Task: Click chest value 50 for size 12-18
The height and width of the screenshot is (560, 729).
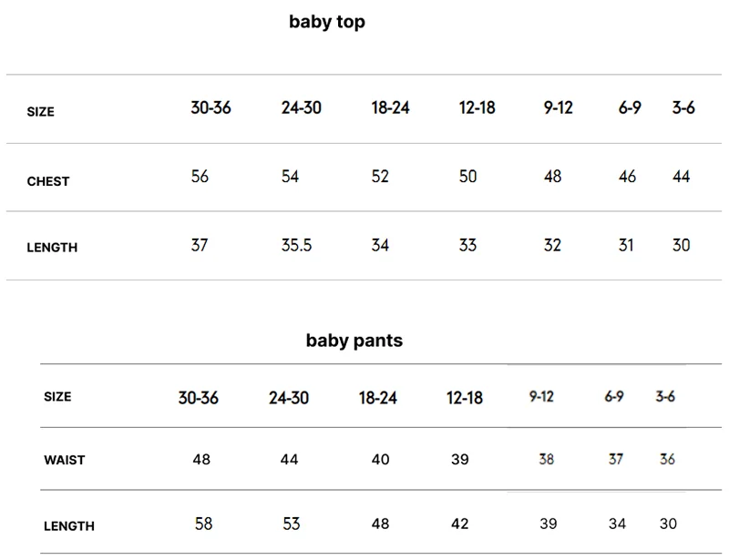Action: tap(467, 177)
